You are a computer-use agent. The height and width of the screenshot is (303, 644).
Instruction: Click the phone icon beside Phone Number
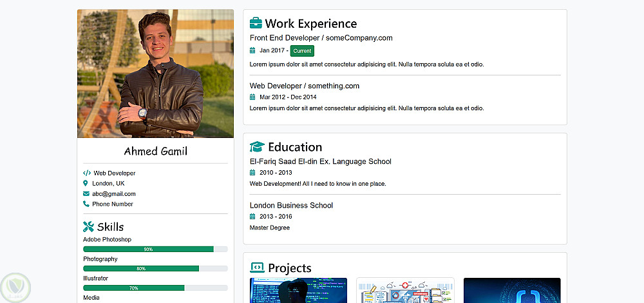click(86, 204)
